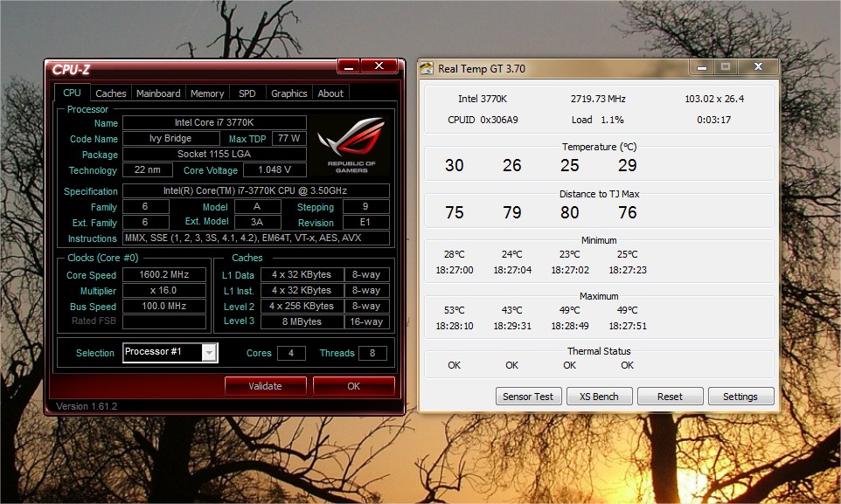Click the Package value Socket 1155 LGA
The height and width of the screenshot is (504, 841).
pos(214,154)
